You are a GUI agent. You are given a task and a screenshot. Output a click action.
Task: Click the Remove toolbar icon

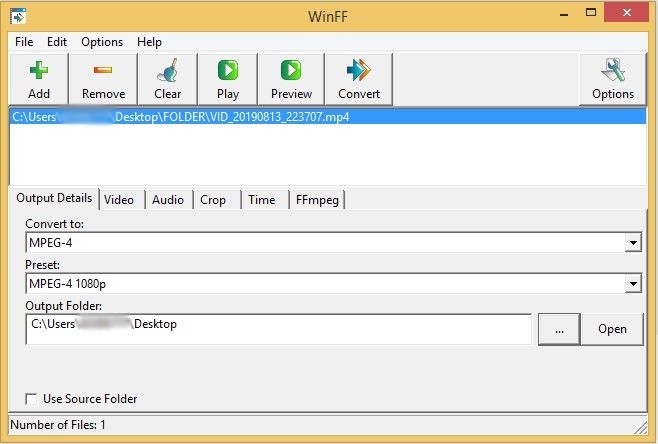pos(103,70)
